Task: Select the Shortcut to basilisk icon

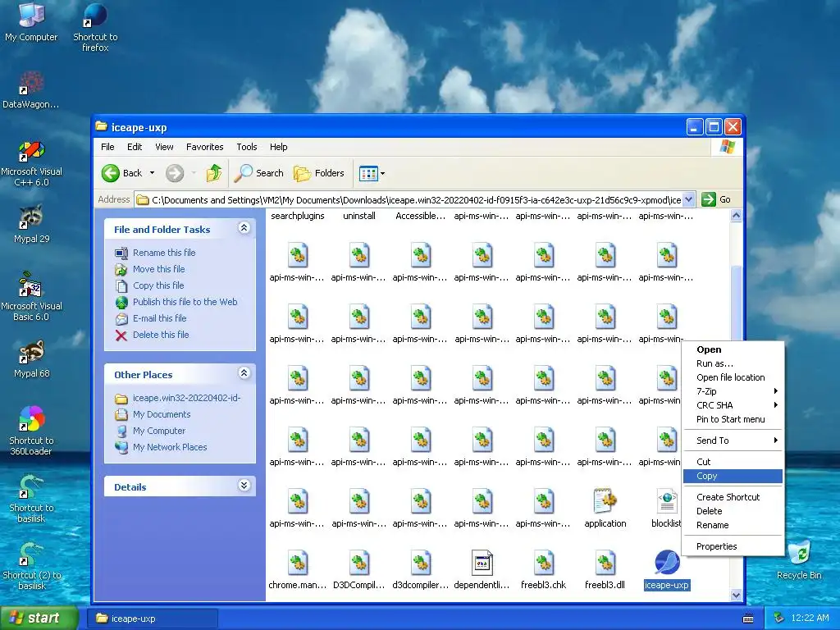Action: [x=32, y=498]
